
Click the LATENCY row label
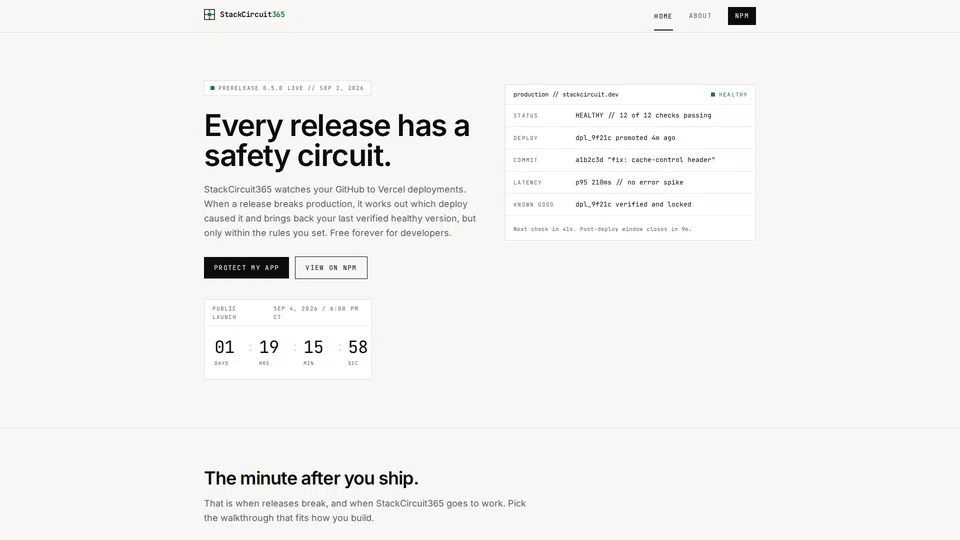coord(527,182)
